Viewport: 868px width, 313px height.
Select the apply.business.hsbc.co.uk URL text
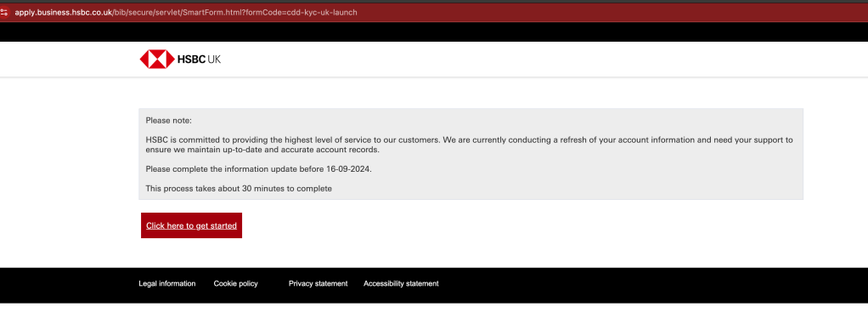186,12
